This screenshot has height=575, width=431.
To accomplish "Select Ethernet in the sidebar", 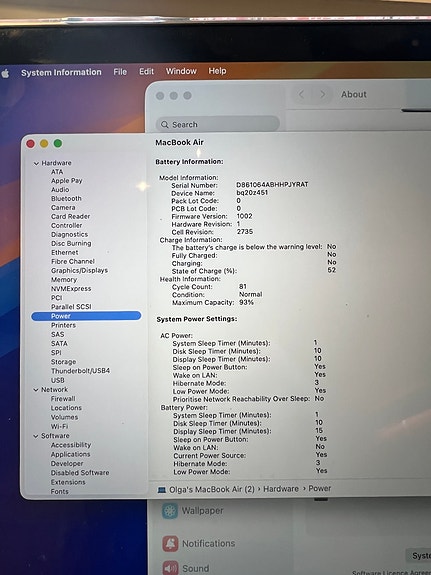I will click(x=65, y=252).
